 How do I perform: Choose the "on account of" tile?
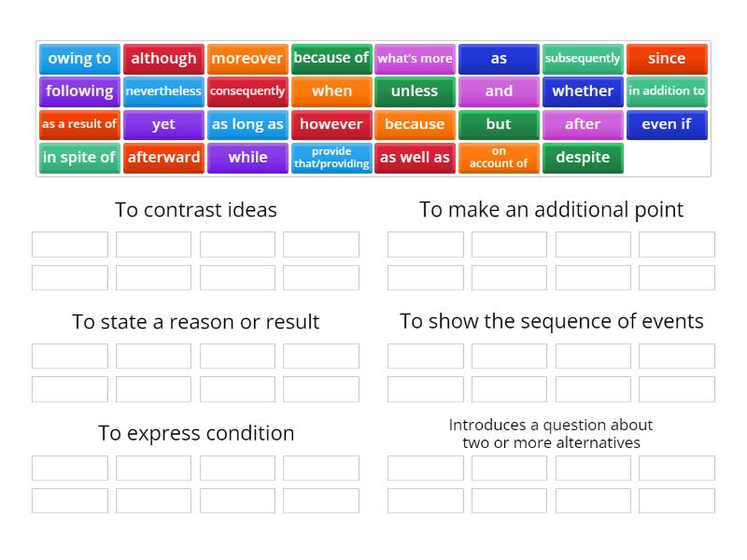click(499, 157)
